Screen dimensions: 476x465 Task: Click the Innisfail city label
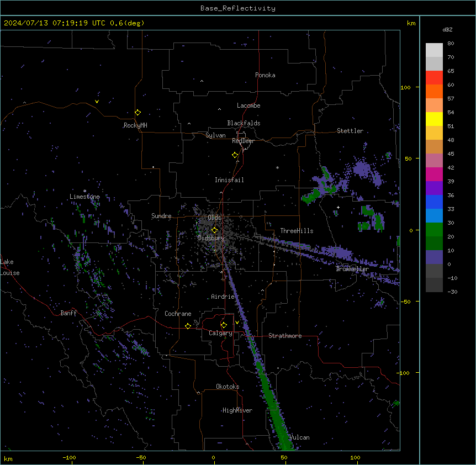click(229, 180)
